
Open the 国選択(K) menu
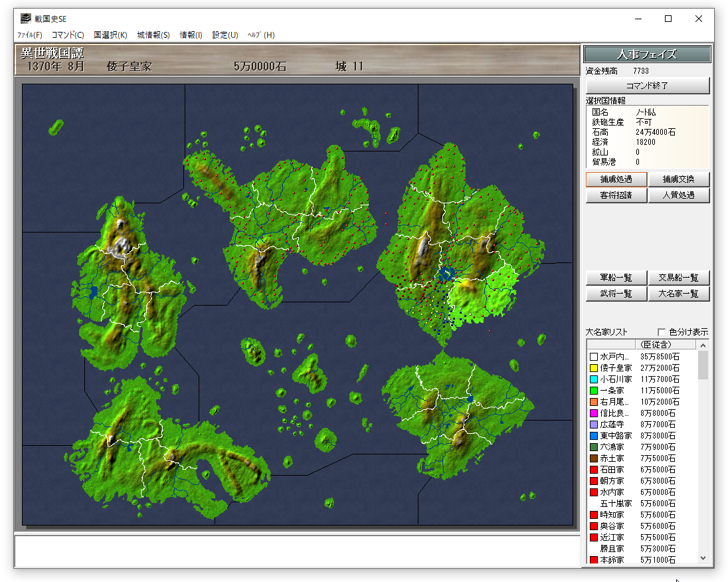110,35
